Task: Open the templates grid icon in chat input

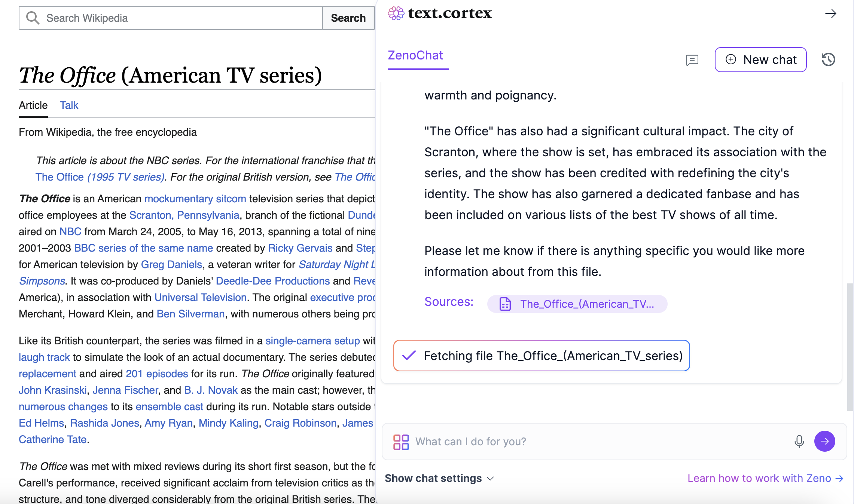Action: pos(401,442)
